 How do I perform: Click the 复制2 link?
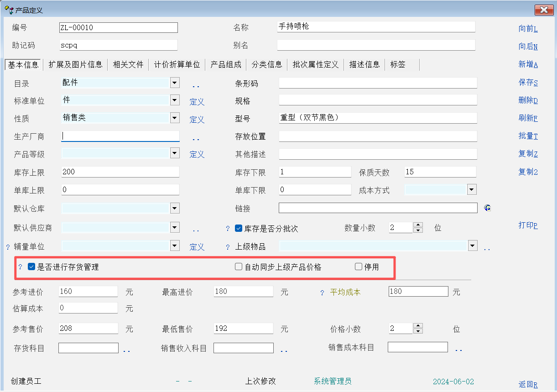click(x=528, y=172)
